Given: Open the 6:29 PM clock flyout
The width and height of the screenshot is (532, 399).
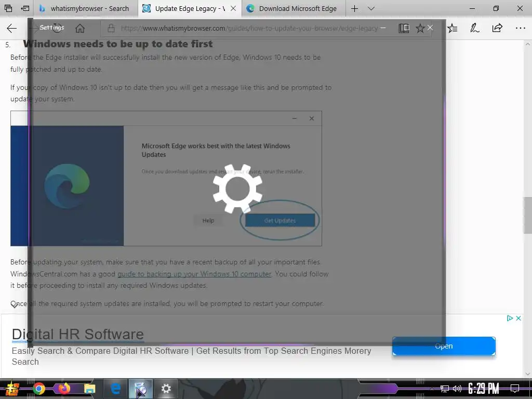Looking at the screenshot, I should point(483,389).
